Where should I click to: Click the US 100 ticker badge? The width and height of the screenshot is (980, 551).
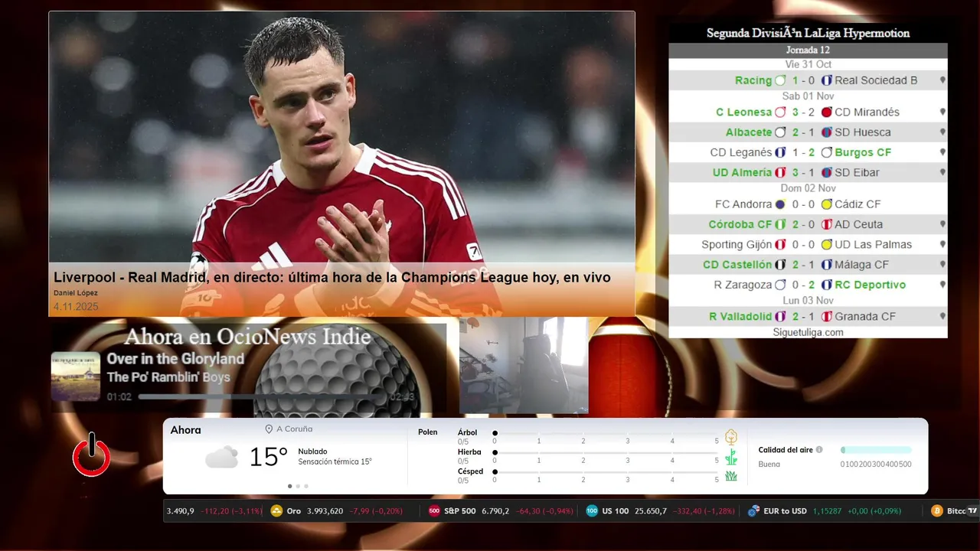pos(592,510)
